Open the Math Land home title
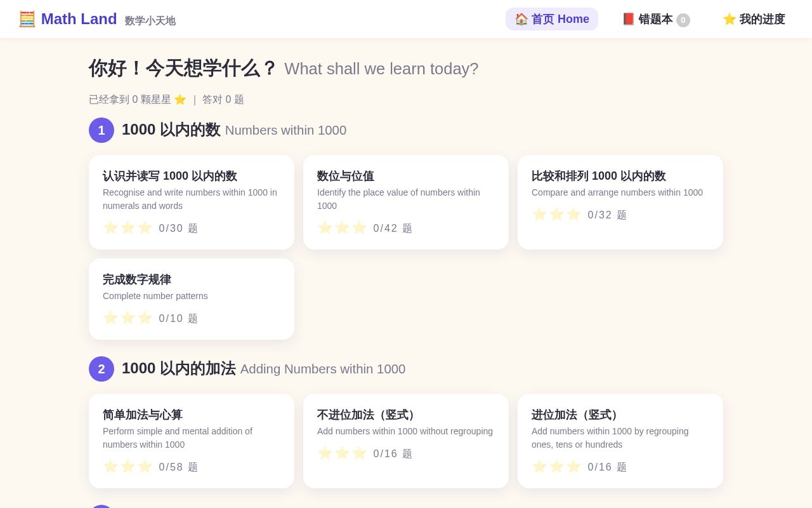The width and height of the screenshot is (812, 508). pyautogui.click(x=79, y=19)
